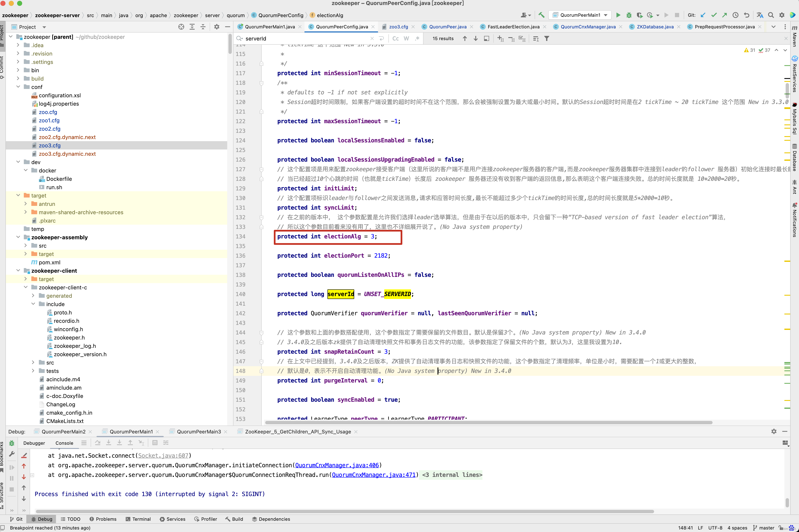
Task: Click editor horizontal scrollbar
Action: pyautogui.click(x=488, y=423)
